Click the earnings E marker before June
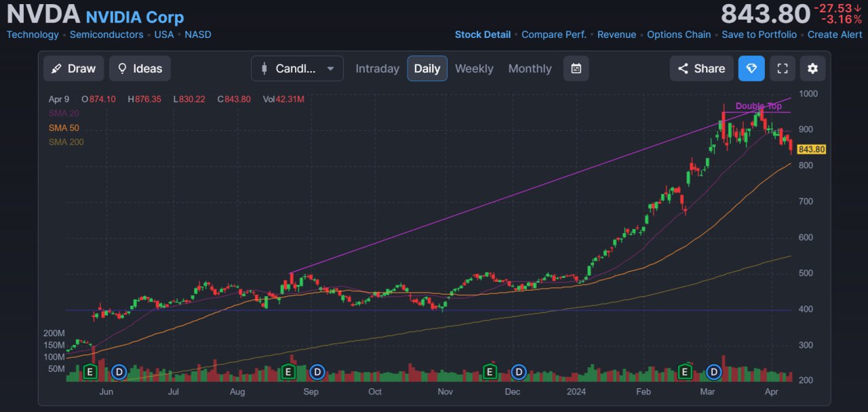 [90, 371]
